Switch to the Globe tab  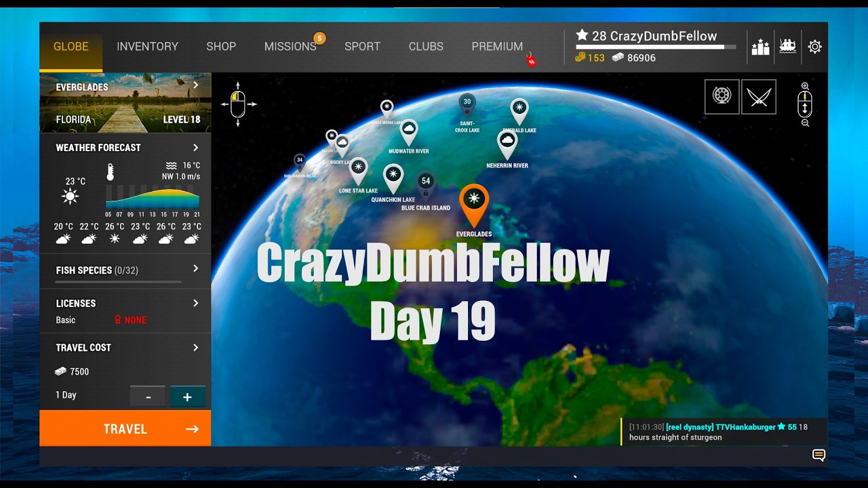(71, 47)
